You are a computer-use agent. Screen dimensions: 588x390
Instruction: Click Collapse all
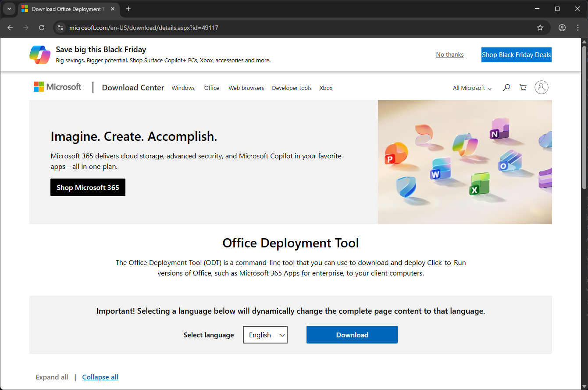[100, 377]
